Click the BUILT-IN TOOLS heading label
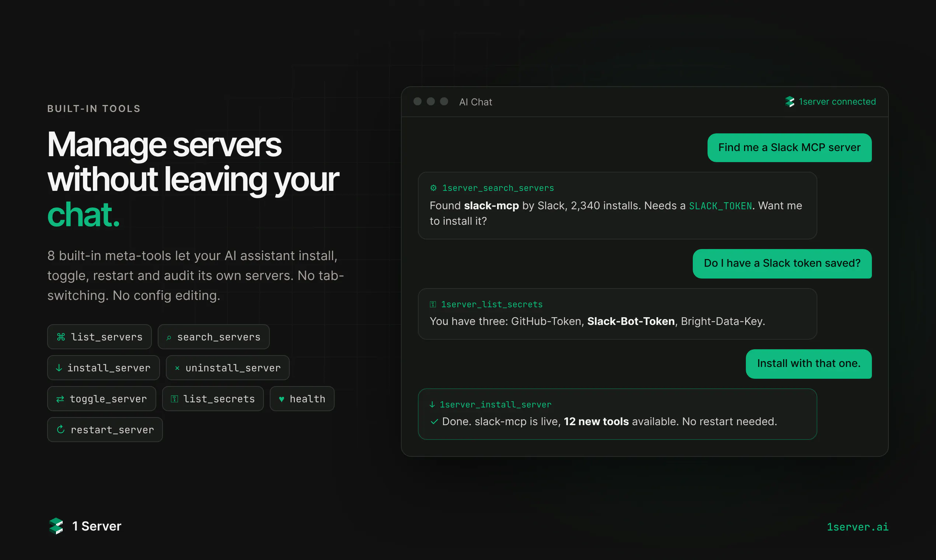 pyautogui.click(x=94, y=109)
